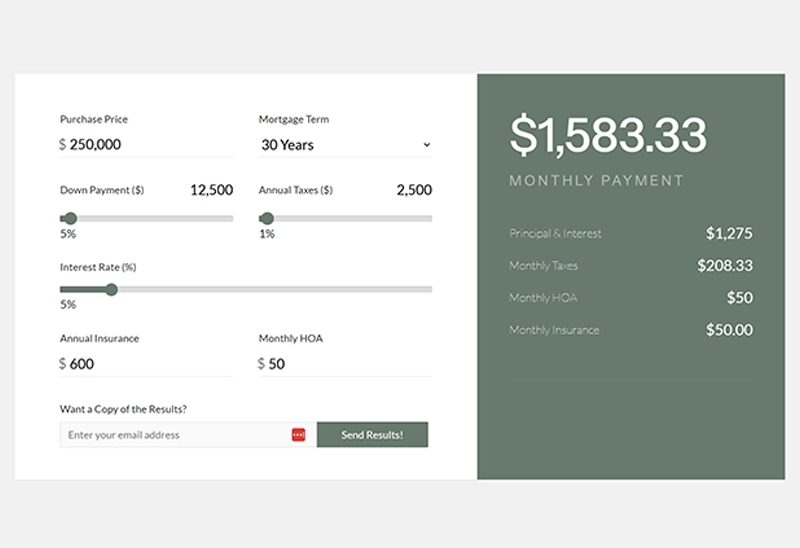Click the Send Results! button
This screenshot has height=548, width=800.
pos(372,435)
